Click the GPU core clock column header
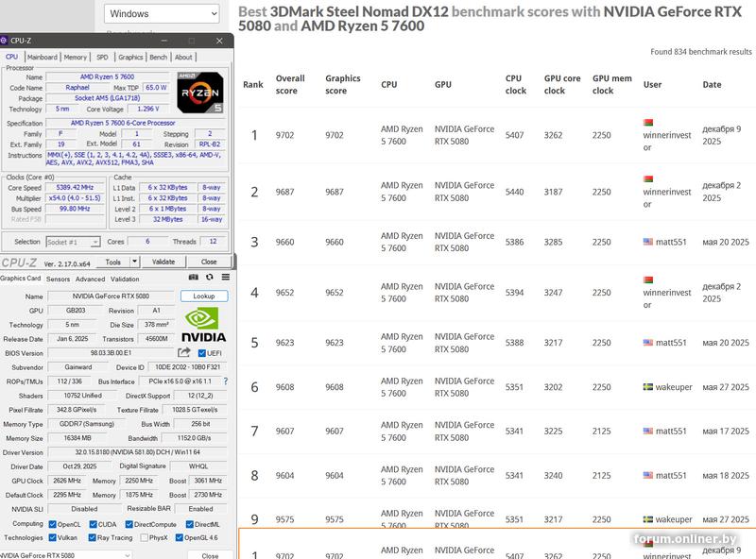 pyautogui.click(x=562, y=84)
